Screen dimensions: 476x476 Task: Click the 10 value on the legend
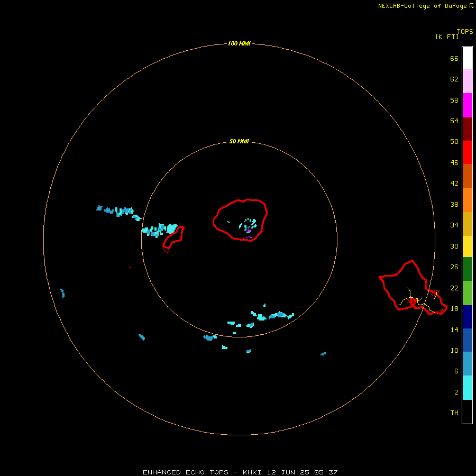coord(454,350)
